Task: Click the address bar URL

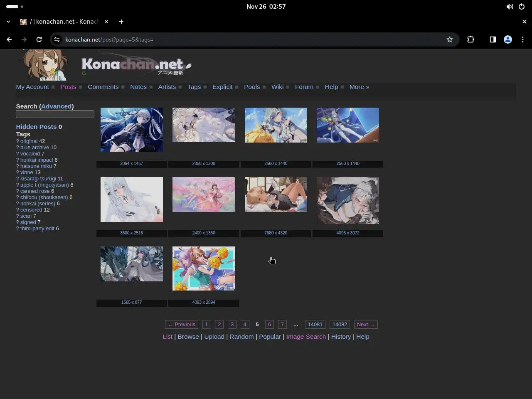Action: (x=109, y=39)
